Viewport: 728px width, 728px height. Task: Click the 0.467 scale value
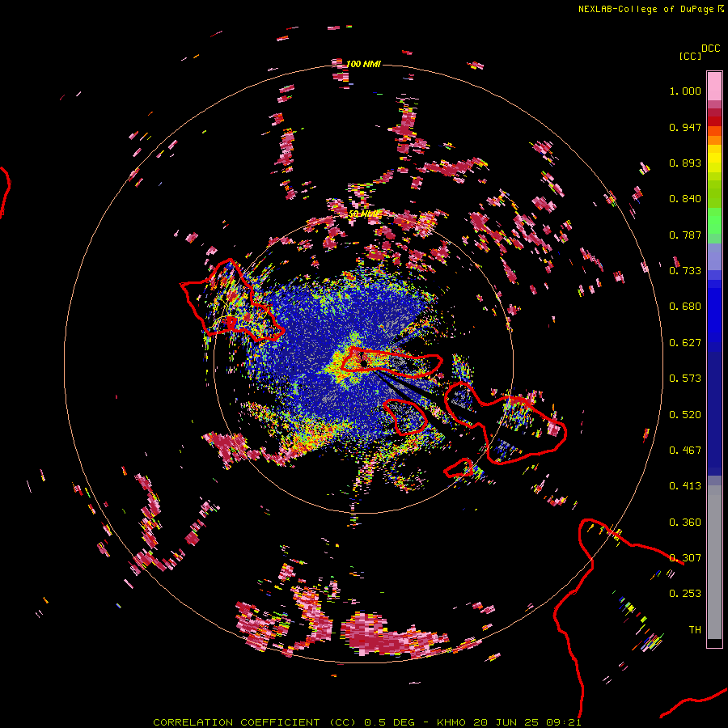coord(685,451)
